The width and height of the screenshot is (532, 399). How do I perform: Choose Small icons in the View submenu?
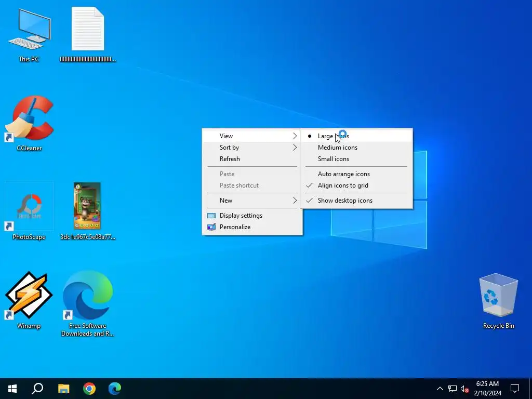356,159
